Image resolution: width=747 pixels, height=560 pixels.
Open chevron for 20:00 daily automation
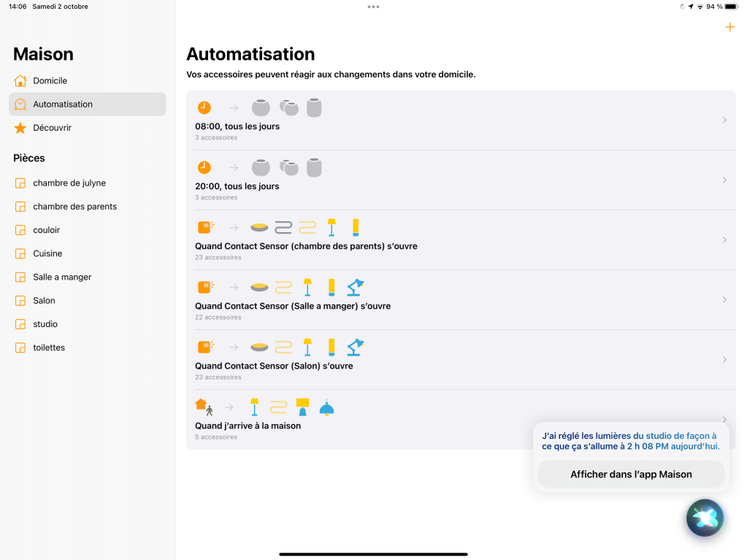pos(724,180)
